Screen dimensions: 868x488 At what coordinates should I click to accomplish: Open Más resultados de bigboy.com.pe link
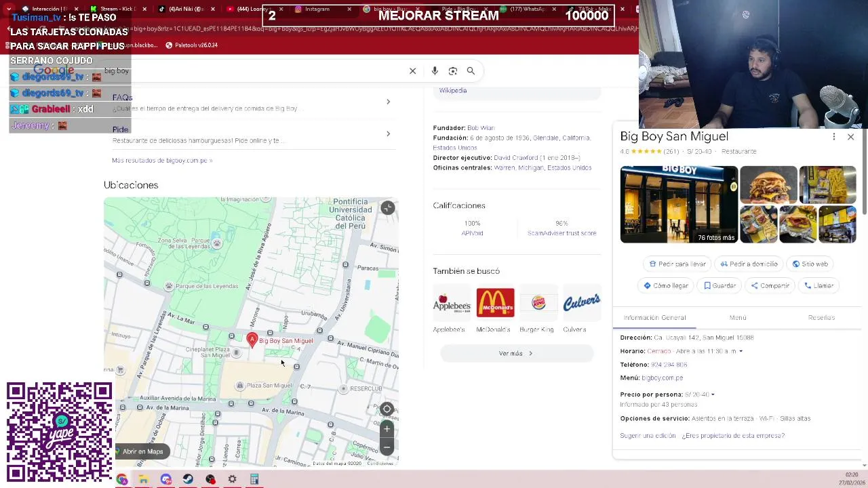[162, 161]
